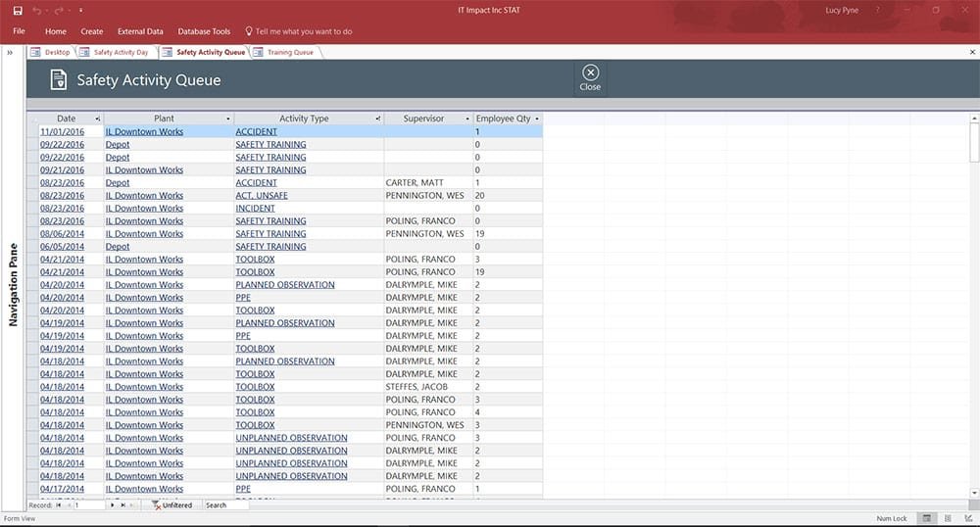Viewport: 980px width, 527px height.
Task: Click the Search box in record navigator
Action: [x=225, y=505]
